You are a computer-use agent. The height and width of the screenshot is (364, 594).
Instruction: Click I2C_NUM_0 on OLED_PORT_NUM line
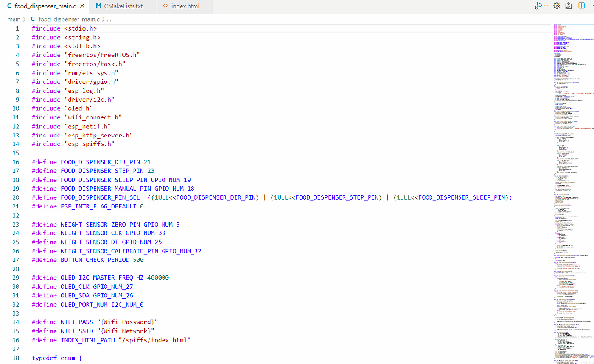[x=127, y=304]
